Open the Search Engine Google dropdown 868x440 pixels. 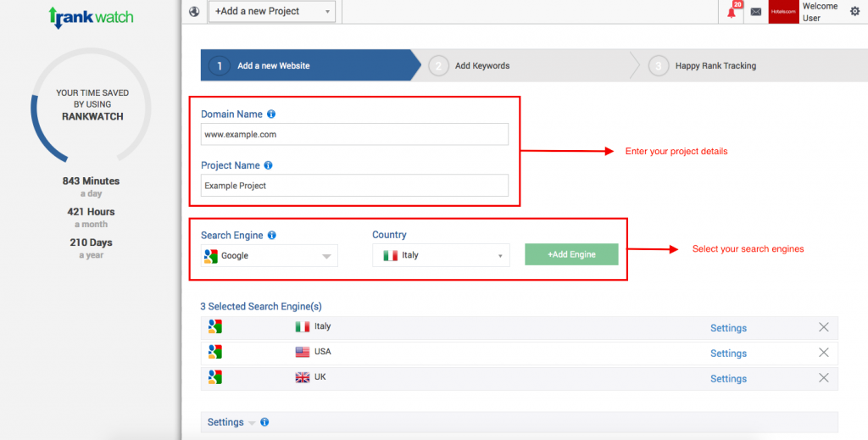[x=269, y=256]
